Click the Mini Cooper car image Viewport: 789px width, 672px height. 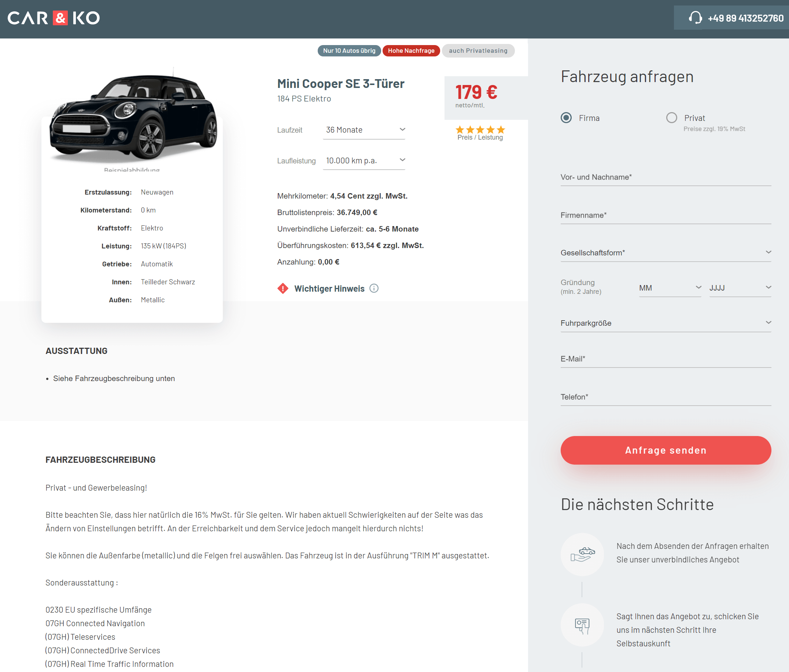[133, 116]
